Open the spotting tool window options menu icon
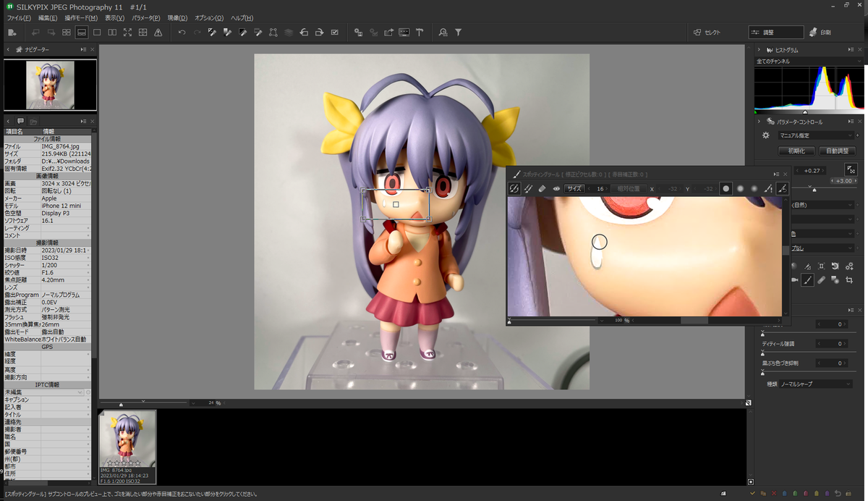Image resolution: width=868 pixels, height=501 pixels. (x=777, y=174)
